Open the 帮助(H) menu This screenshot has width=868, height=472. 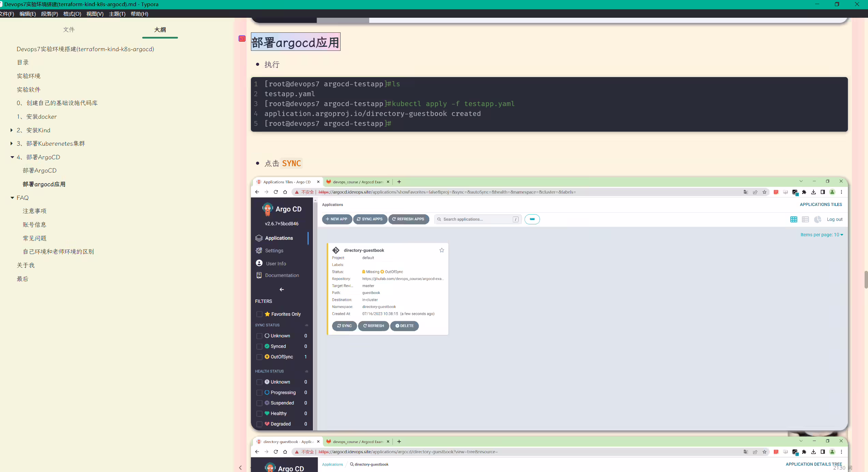tap(139, 14)
